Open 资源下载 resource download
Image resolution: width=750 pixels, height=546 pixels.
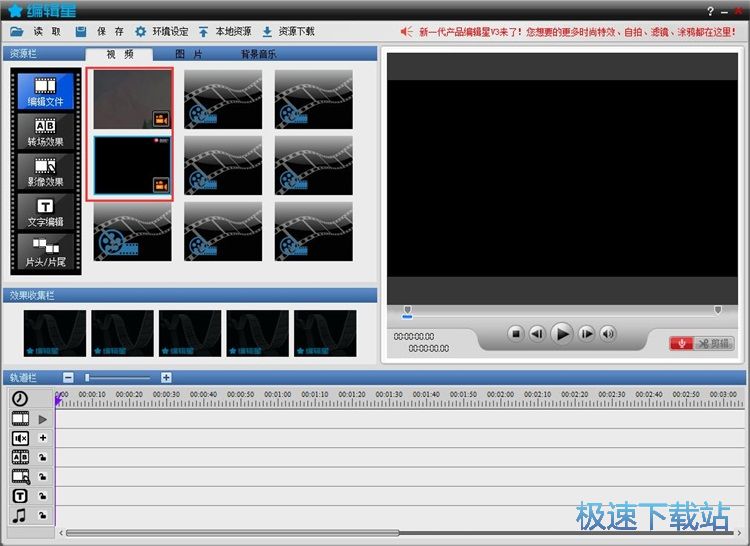pos(288,32)
